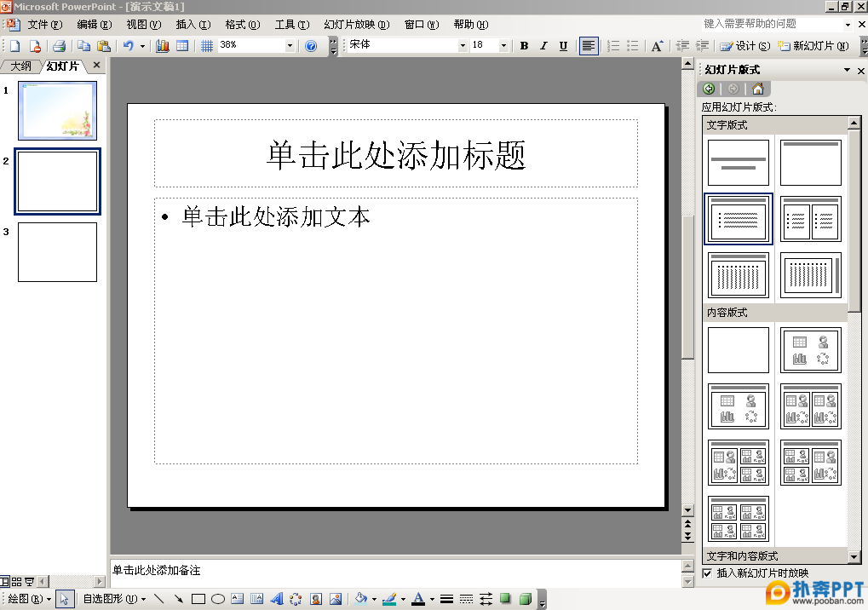Open the zoom percentage dropdown showing 38%
868x610 pixels.
290,46
